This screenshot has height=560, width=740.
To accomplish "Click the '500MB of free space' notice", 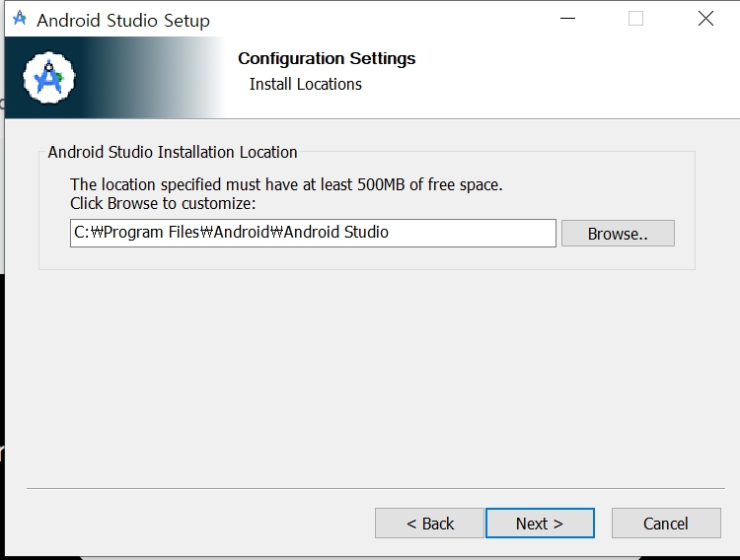I will coord(286,184).
